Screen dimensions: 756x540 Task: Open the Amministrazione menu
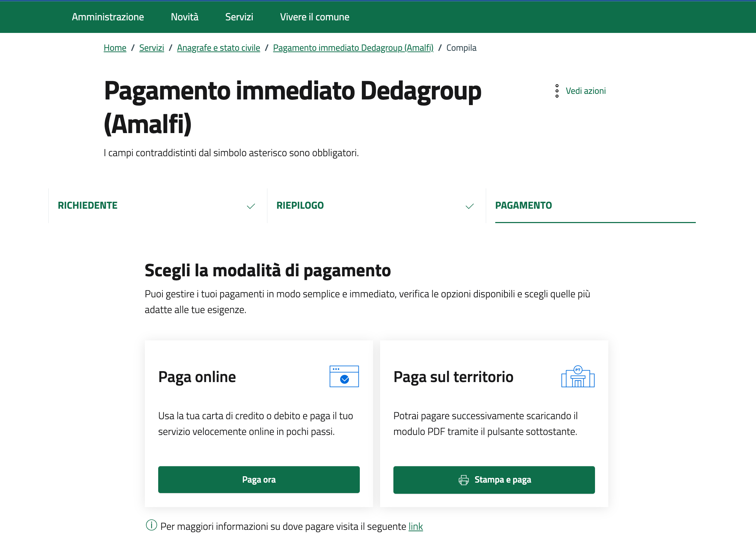coord(108,17)
